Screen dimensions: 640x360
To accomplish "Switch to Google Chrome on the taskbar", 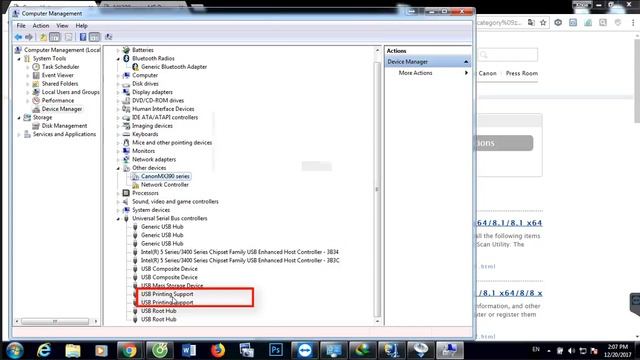I will [130, 351].
